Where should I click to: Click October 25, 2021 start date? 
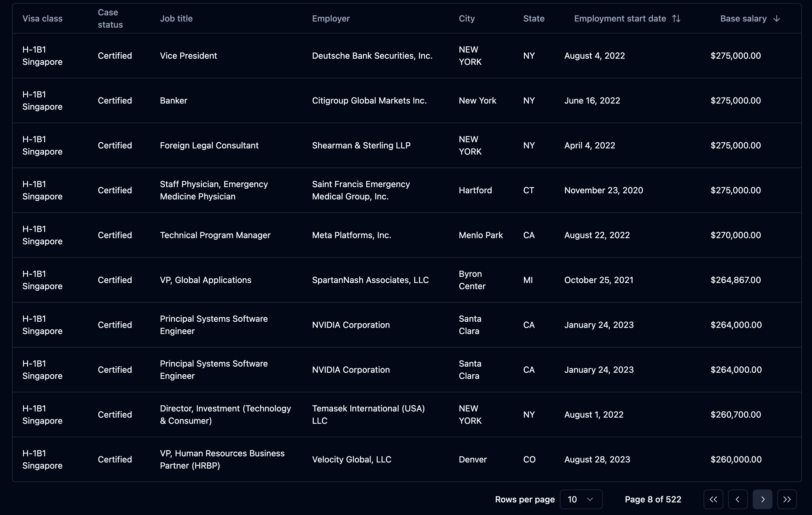click(599, 280)
